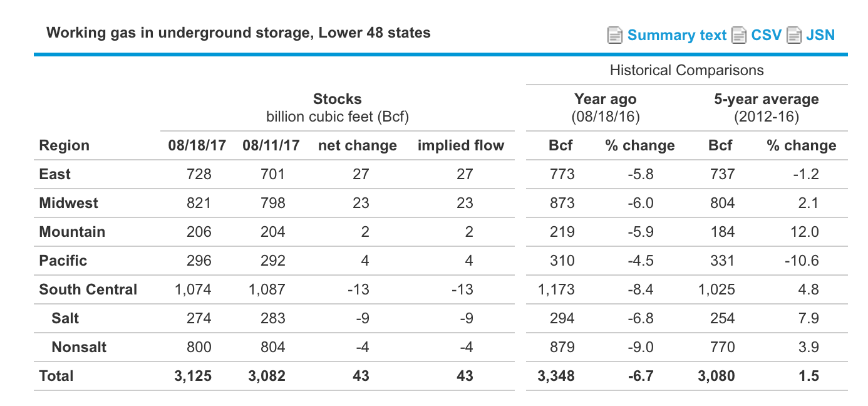The height and width of the screenshot is (406, 868).
Task: Open the JSN formatted data
Action: 819,35
